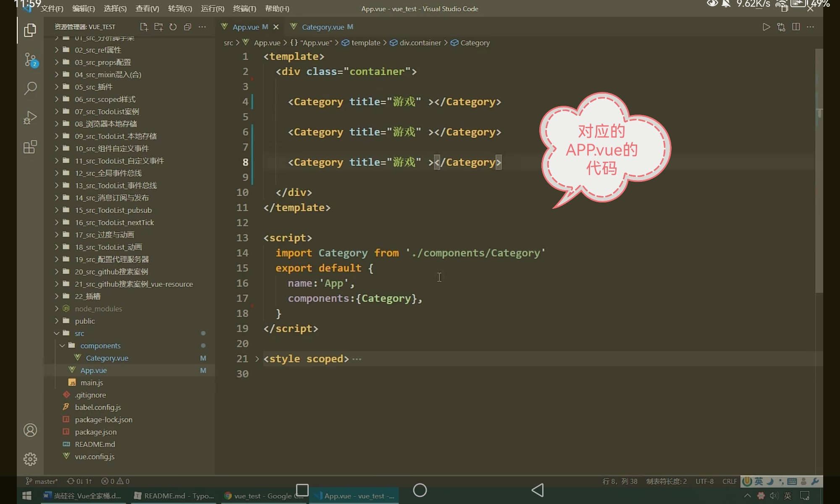Open the 终端(T) menu
This screenshot has width=840, height=504.
244,8
